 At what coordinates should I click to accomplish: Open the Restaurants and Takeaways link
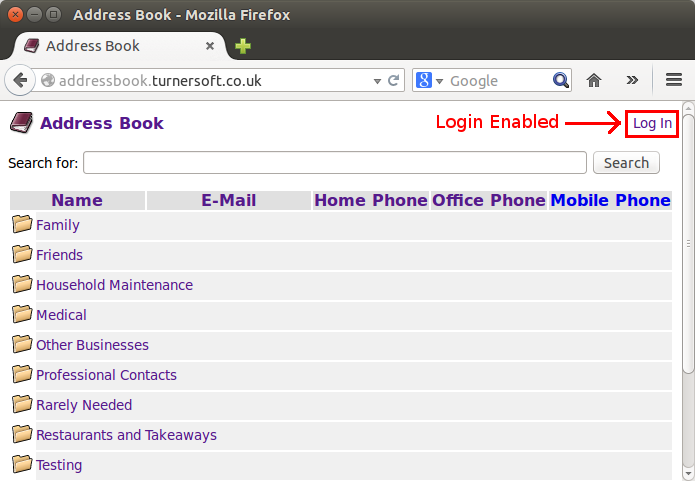[x=126, y=435]
